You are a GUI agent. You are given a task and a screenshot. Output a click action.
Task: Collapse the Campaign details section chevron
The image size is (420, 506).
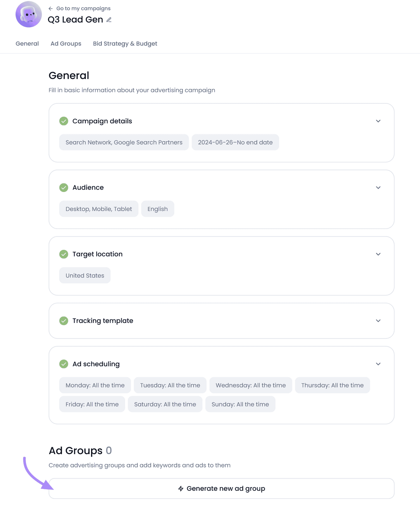click(x=378, y=121)
